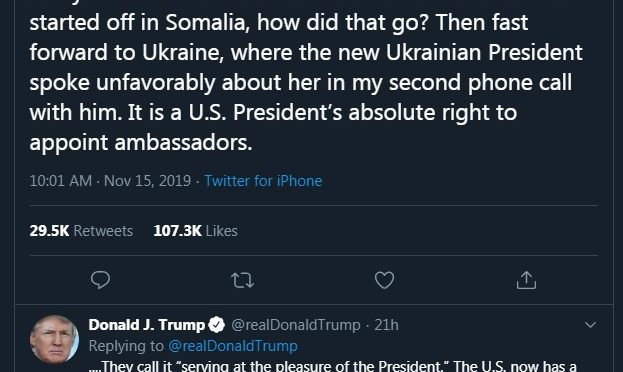The height and width of the screenshot is (372, 623).
Task: Expand the reply tweet options chevron
Action: tap(590, 325)
